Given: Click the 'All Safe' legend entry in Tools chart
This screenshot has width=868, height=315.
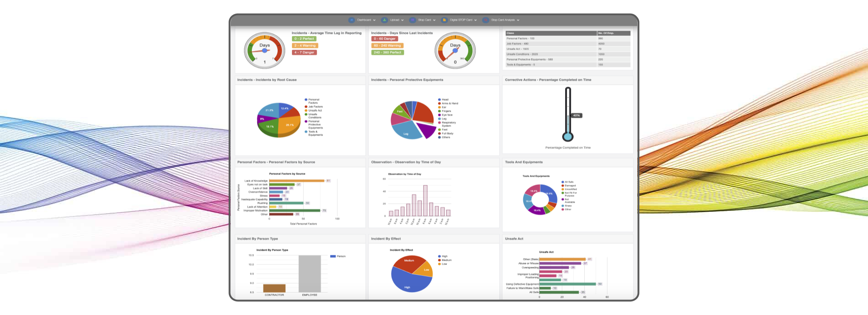Looking at the screenshot, I should click(567, 182).
